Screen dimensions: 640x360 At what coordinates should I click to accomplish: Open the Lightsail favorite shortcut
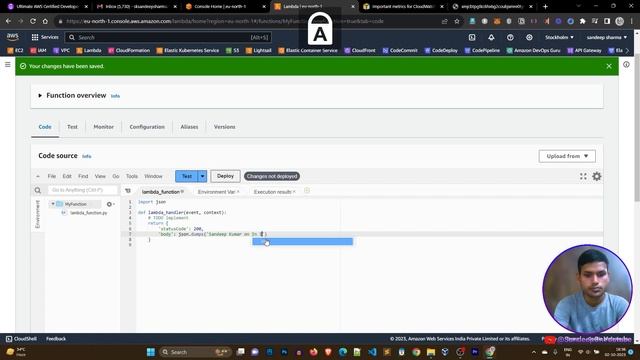(x=259, y=51)
